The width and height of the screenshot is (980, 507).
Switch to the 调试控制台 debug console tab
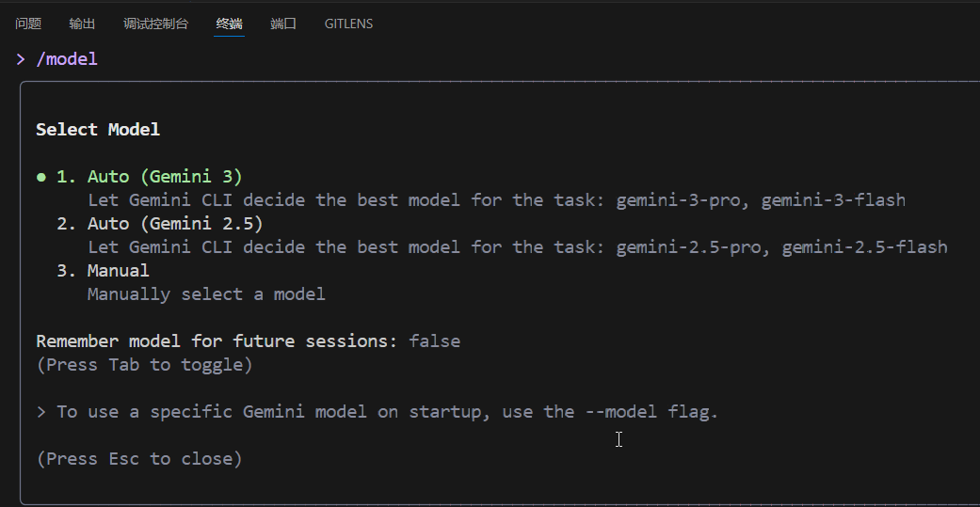coord(155,24)
